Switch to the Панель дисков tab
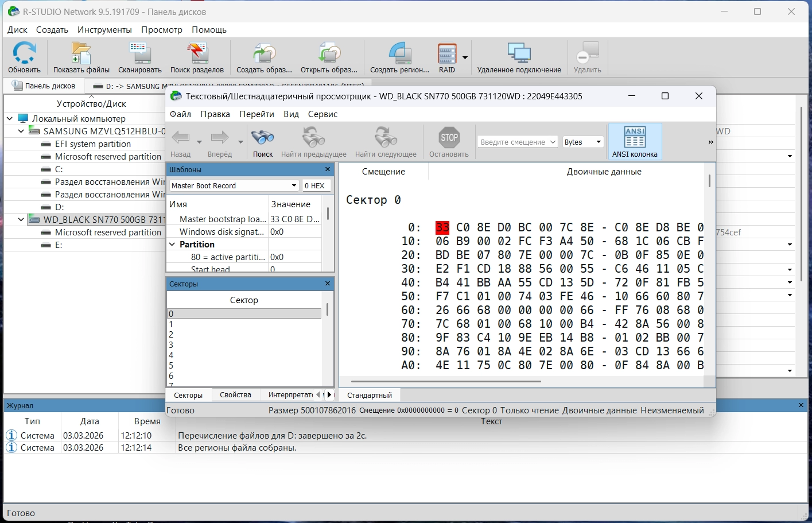 pos(44,86)
